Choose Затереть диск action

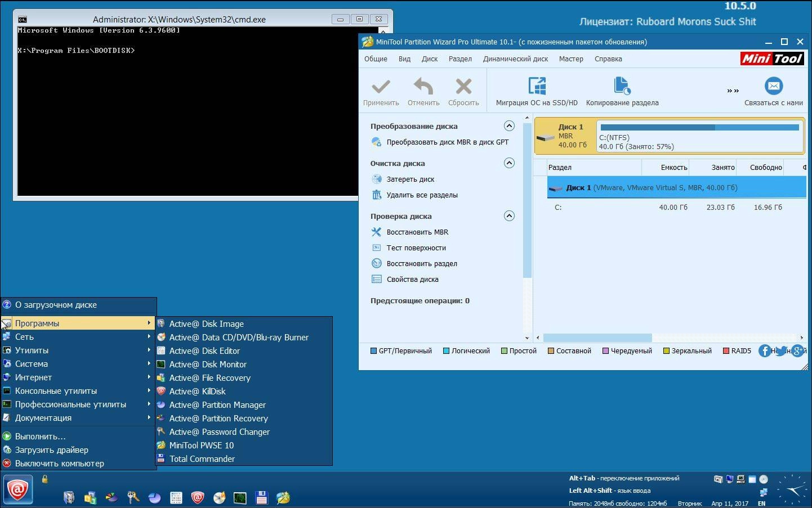(x=403, y=179)
